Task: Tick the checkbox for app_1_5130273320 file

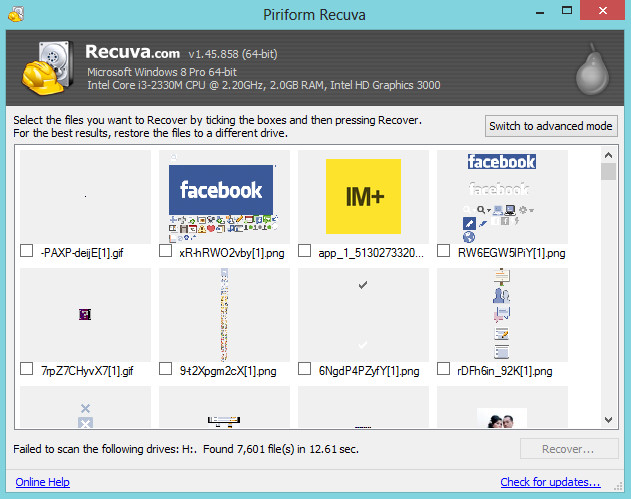Action: click(305, 251)
